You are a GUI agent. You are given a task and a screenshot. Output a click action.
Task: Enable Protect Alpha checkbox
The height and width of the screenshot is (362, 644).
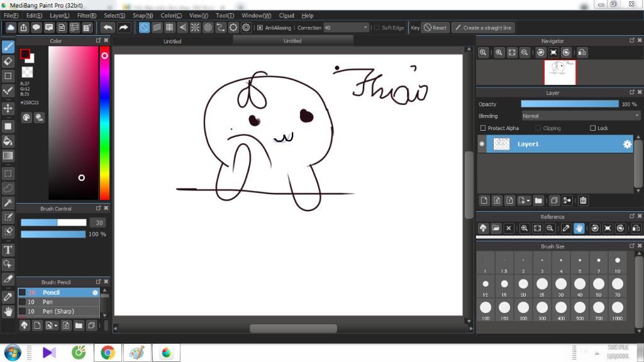tap(483, 128)
